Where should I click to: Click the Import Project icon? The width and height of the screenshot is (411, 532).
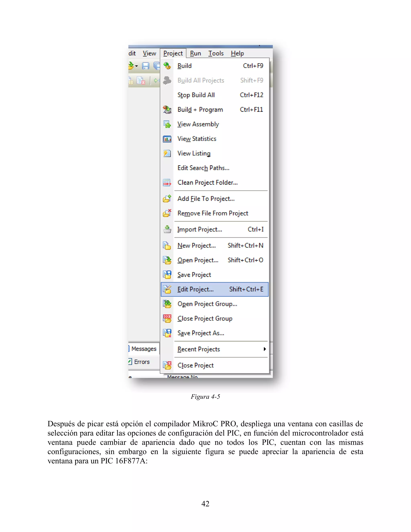[x=167, y=229]
